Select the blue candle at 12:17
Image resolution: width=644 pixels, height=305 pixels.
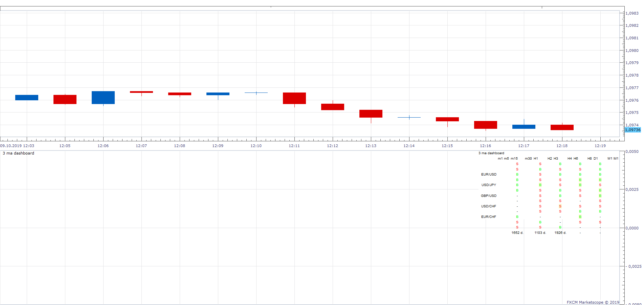pos(524,127)
